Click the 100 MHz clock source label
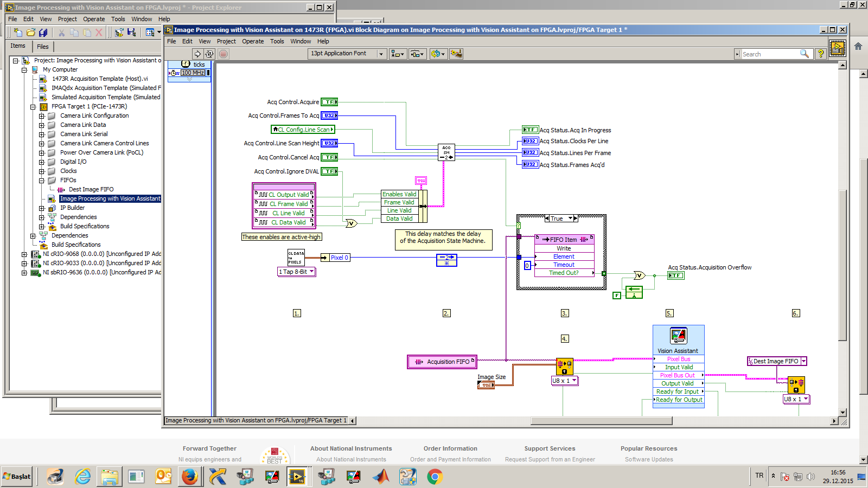The image size is (868, 488). pyautogui.click(x=193, y=73)
